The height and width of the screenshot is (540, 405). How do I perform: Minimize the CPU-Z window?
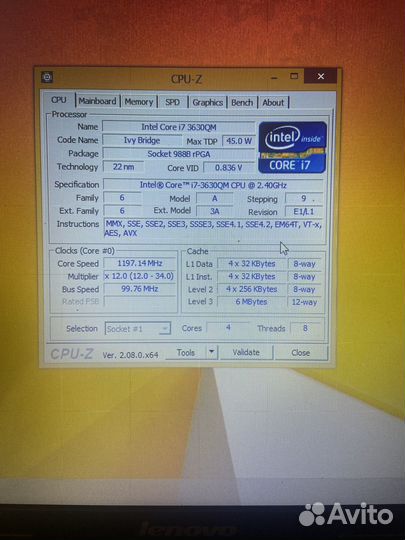tap(274, 77)
